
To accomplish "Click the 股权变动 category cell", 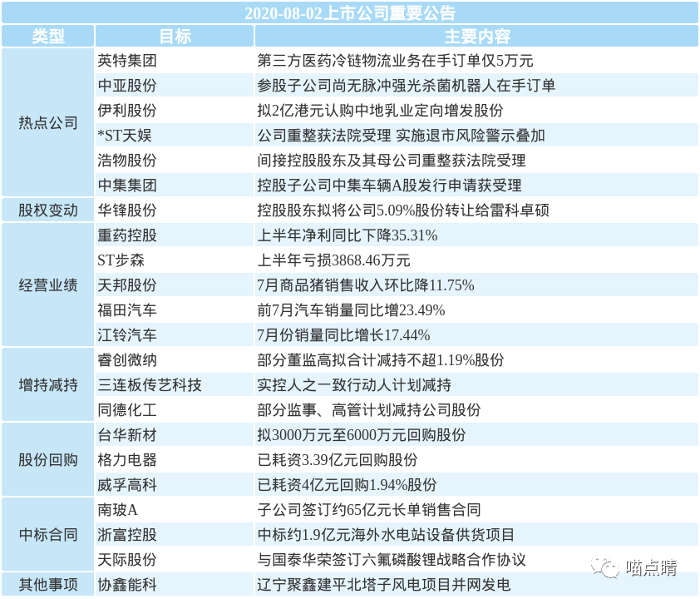I will [47, 210].
